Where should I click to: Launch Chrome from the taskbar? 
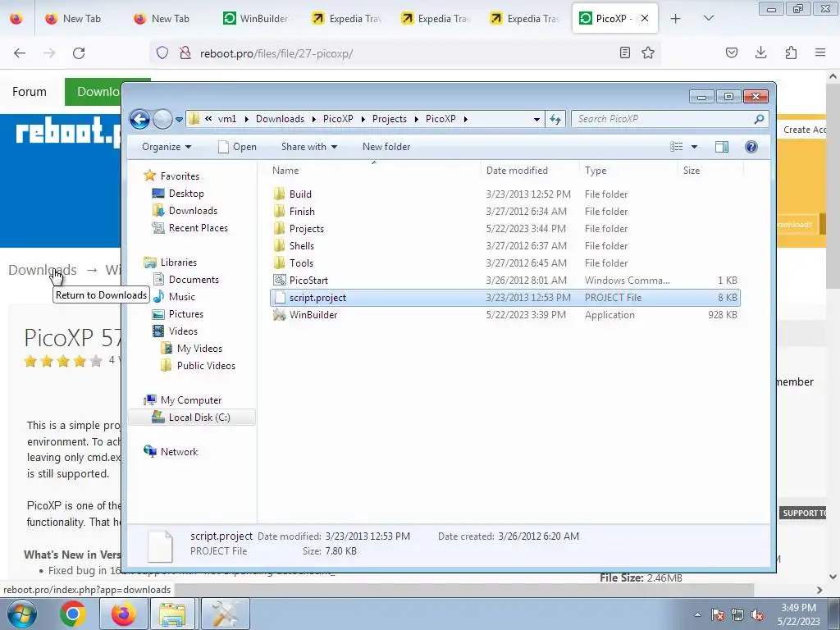point(72,614)
